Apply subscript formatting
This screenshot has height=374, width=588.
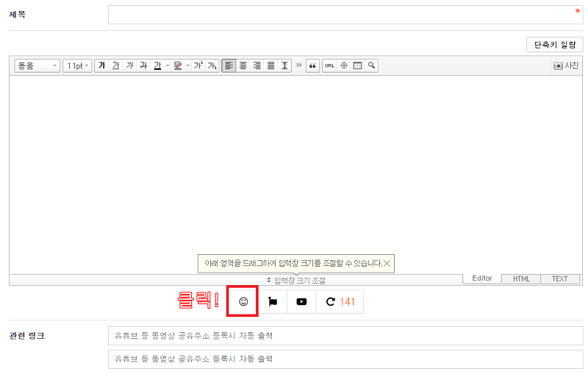click(212, 65)
